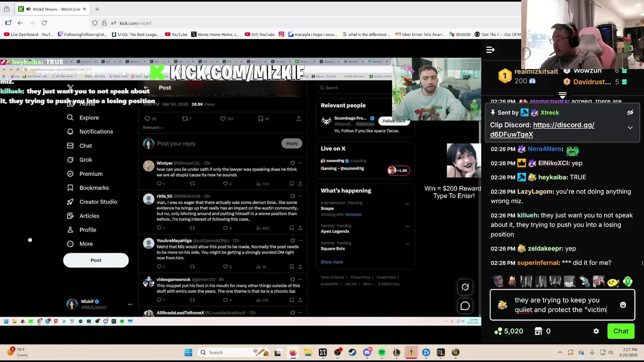This screenshot has width=644, height=362.
Task: Click the back arrow beside Post
Action: pyautogui.click(x=146, y=87)
